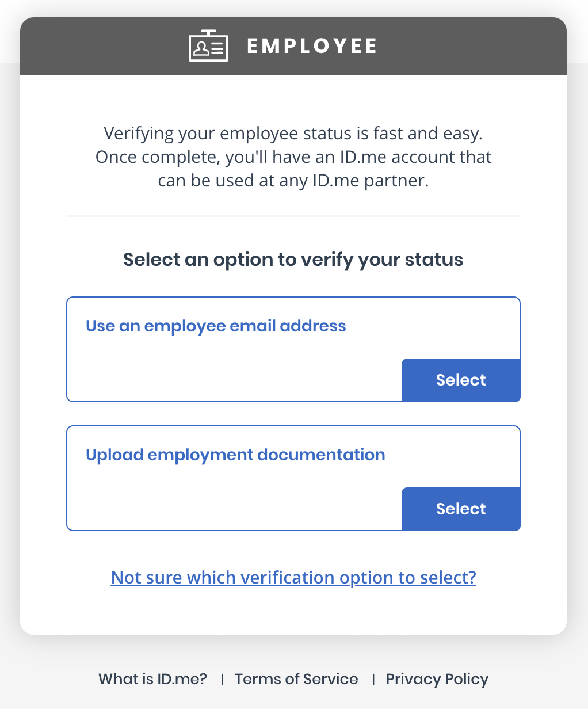
Task: Click the footer separator between Terms and Privacy
Action: tap(375, 679)
